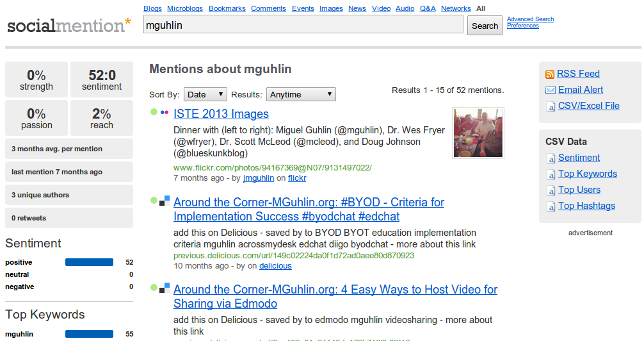Click the 52:0 sentiment stat box

(101, 79)
